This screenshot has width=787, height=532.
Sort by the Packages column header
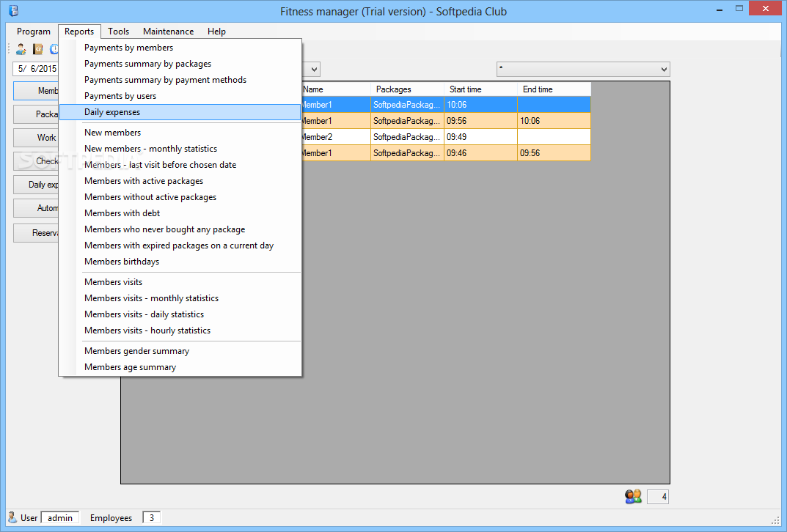click(407, 89)
